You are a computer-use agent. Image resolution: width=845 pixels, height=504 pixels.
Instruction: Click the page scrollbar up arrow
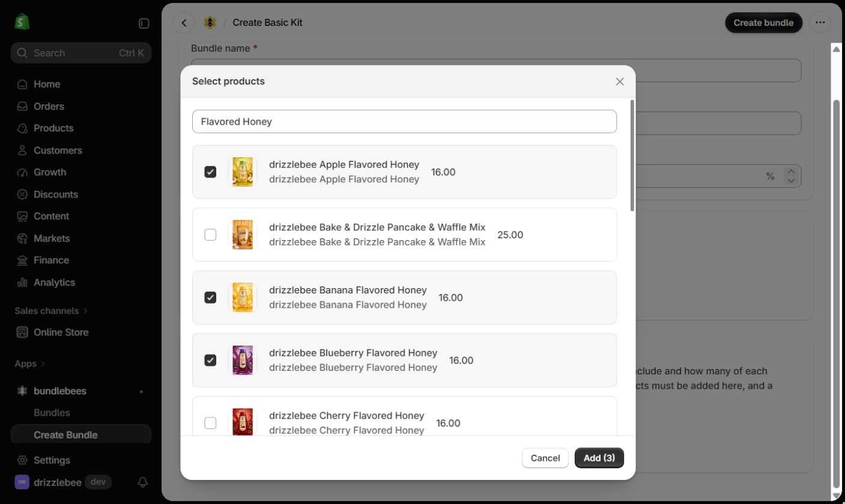click(836, 49)
